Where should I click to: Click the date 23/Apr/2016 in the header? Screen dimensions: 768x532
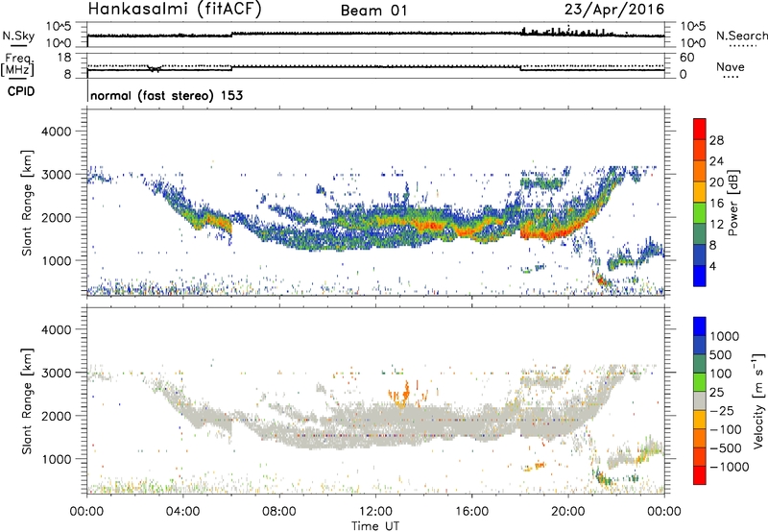pyautogui.click(x=614, y=10)
